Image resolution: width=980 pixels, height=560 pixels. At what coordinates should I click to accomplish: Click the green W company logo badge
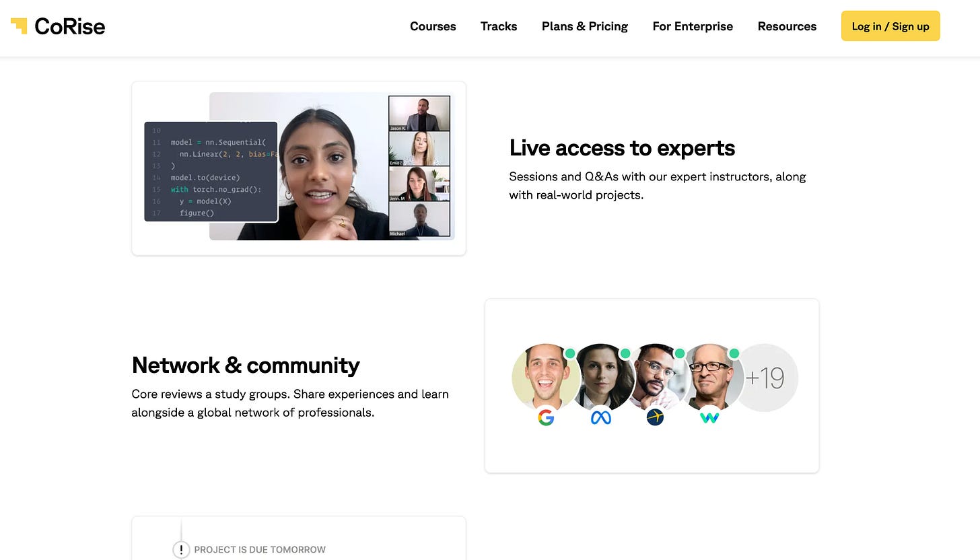(x=709, y=418)
